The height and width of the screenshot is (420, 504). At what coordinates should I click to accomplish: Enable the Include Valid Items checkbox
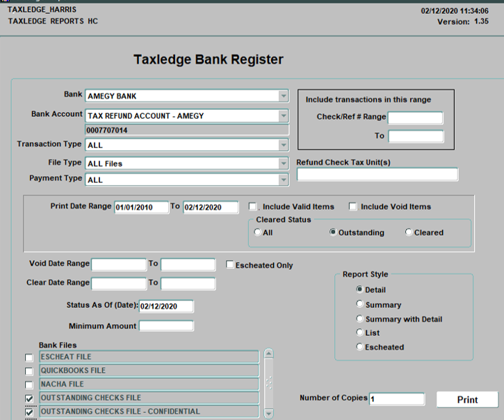(253, 207)
